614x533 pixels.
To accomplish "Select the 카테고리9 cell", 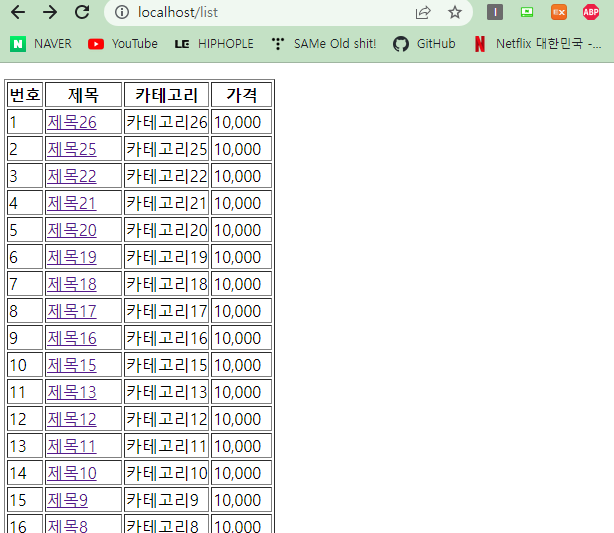I will [166, 500].
